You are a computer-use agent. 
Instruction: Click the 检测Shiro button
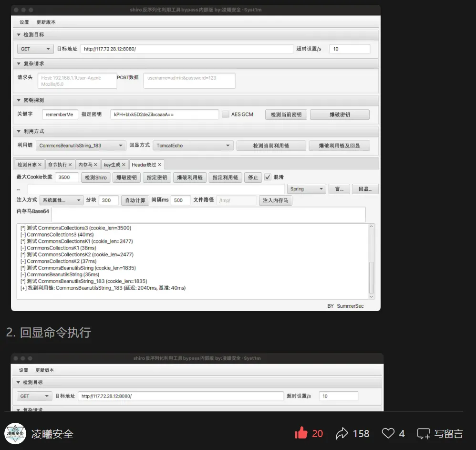[95, 178]
